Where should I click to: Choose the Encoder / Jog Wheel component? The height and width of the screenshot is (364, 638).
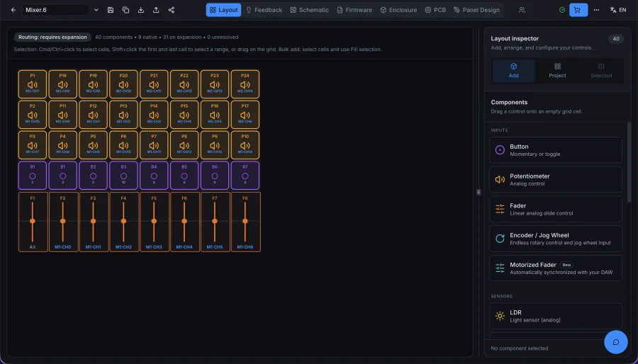(x=555, y=239)
